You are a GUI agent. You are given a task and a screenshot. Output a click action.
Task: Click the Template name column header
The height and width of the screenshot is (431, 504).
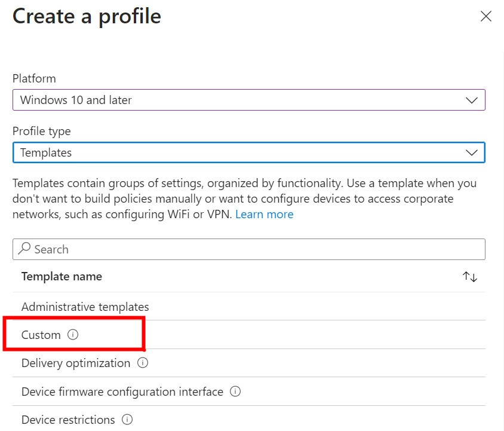point(62,276)
